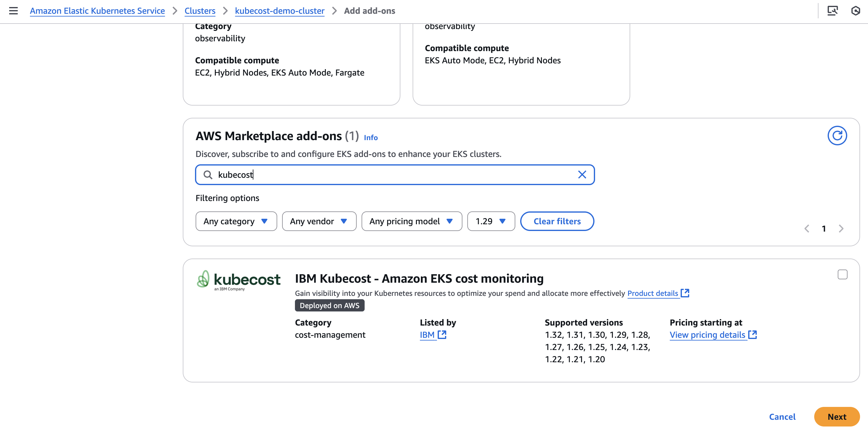This screenshot has height=432, width=868.
Task: Open the View pricing details link
Action: point(707,334)
